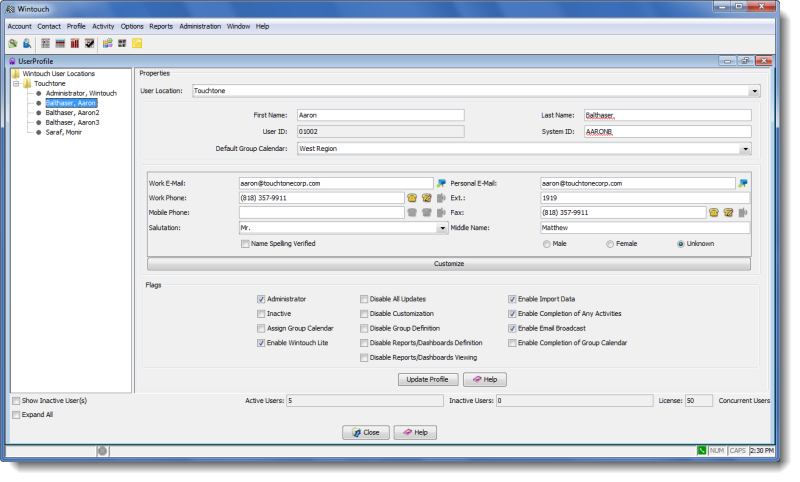Click the purple UserProfile window icon
Screen dimensions: 800x482
tap(12, 62)
